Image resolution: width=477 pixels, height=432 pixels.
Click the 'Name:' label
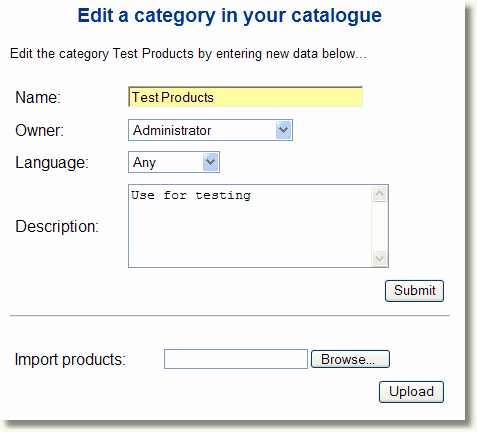click(x=38, y=97)
